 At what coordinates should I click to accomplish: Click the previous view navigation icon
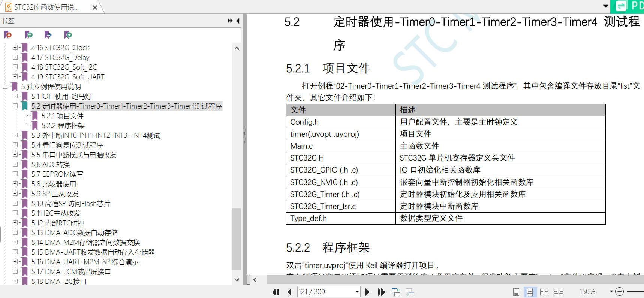[x=396, y=292]
